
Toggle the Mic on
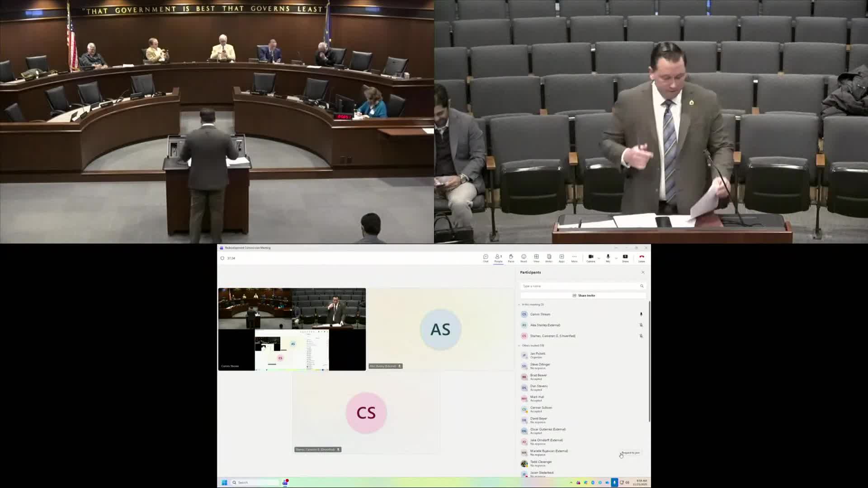tap(608, 258)
